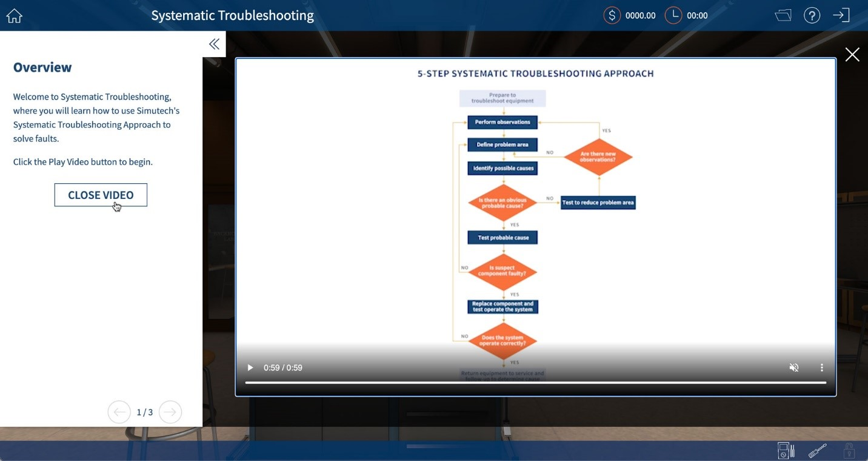Click the CLOSE VIDEO button
This screenshot has height=461, width=868.
(x=101, y=195)
